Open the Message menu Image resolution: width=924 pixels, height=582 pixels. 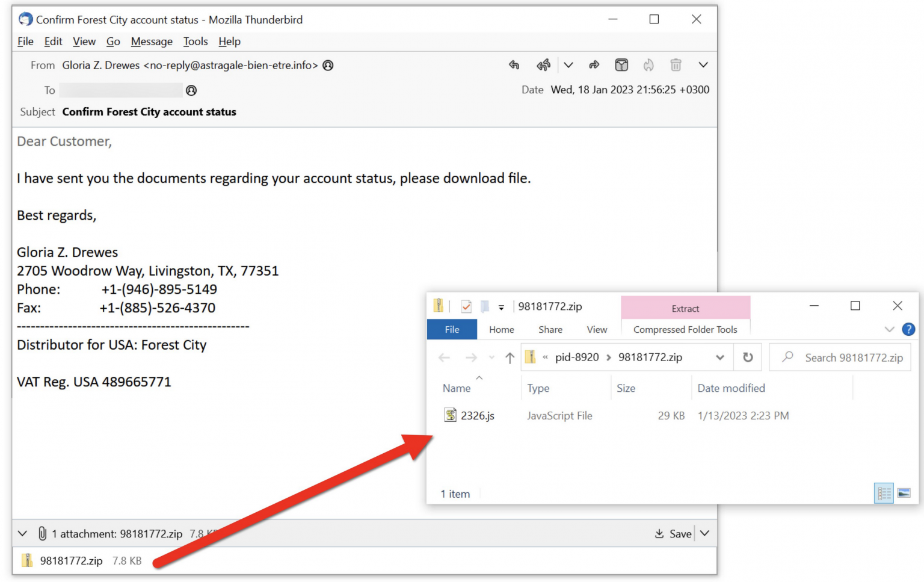[151, 41]
